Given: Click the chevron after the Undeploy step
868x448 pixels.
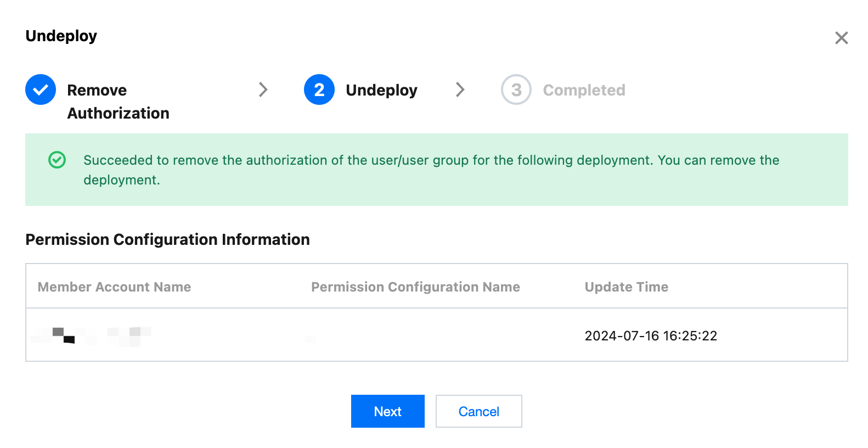Looking at the screenshot, I should [460, 89].
